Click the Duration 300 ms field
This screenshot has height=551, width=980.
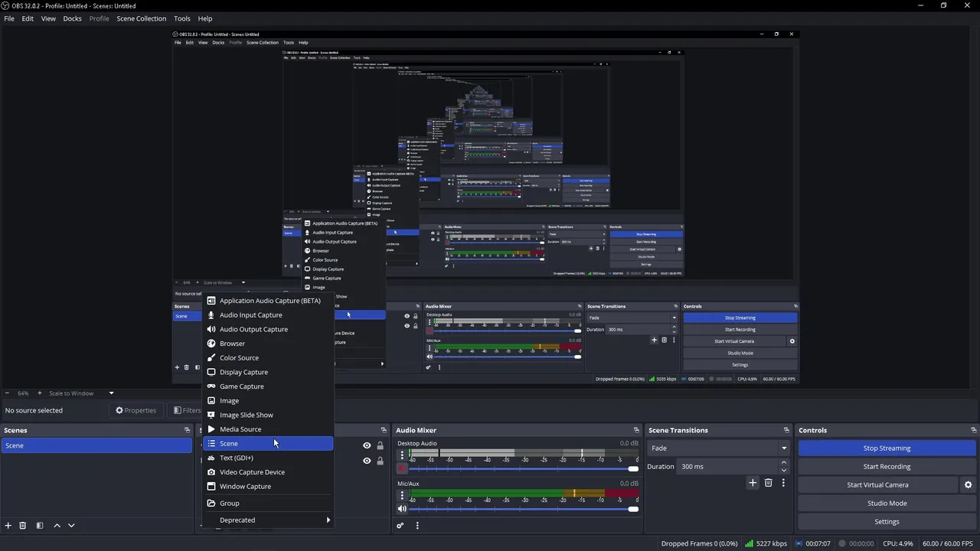[x=727, y=467]
